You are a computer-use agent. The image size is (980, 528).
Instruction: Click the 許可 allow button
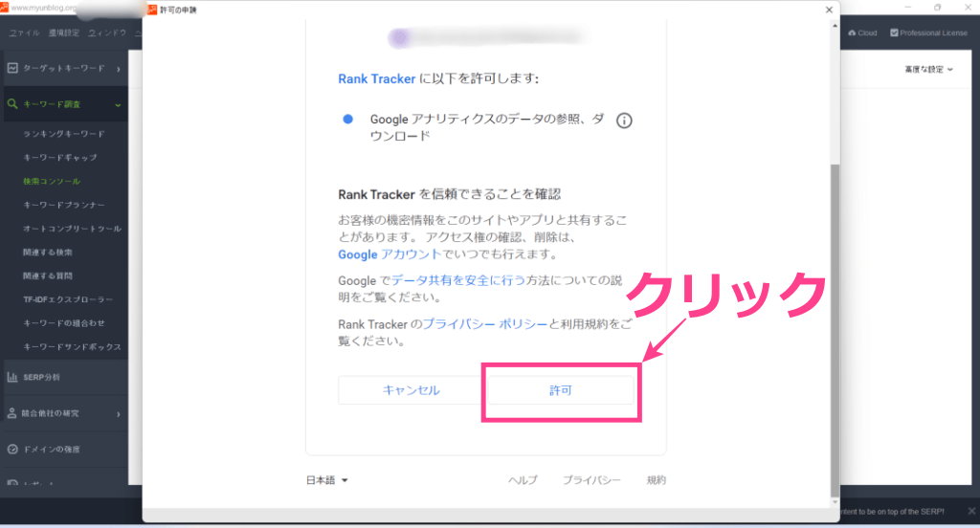(561, 390)
